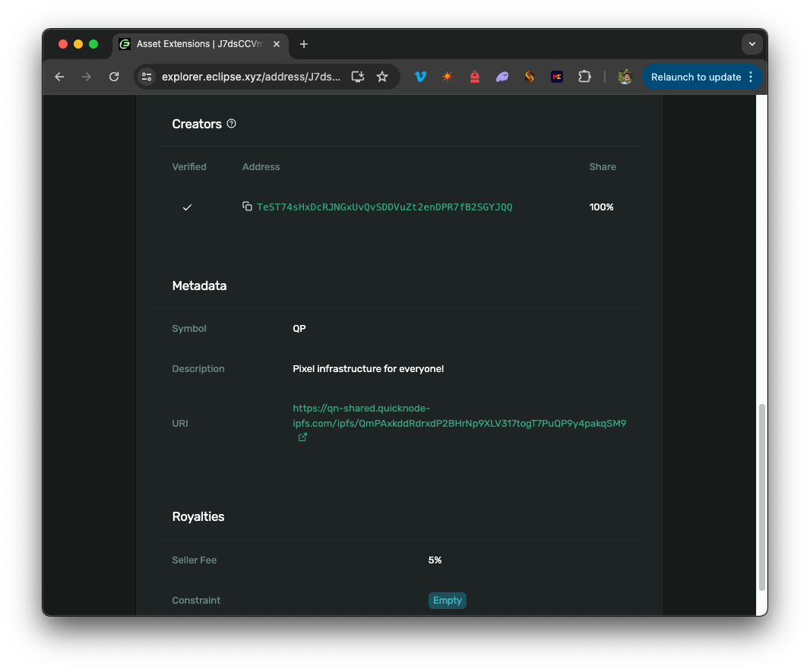Open the URI external link icon
The width and height of the screenshot is (810, 672).
(x=302, y=437)
